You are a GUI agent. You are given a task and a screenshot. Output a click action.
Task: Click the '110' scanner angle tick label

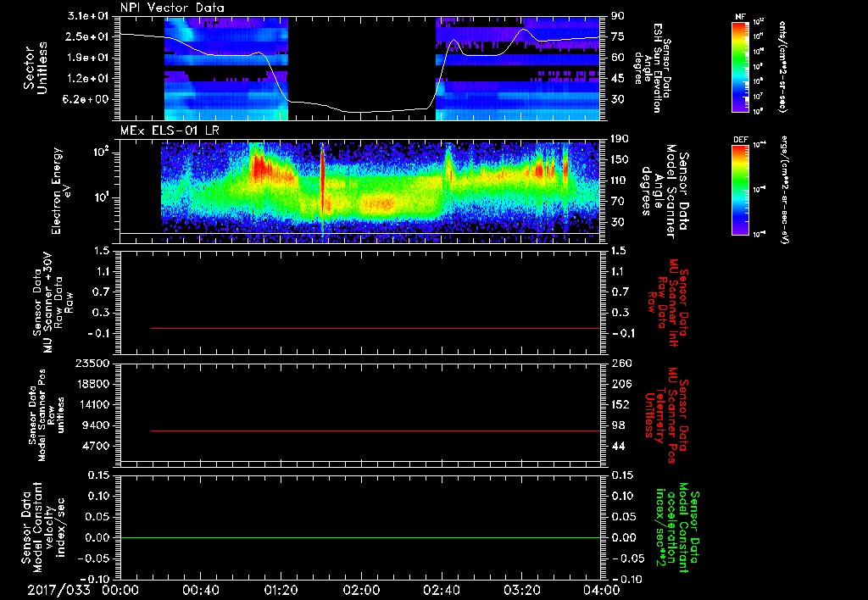[620, 181]
